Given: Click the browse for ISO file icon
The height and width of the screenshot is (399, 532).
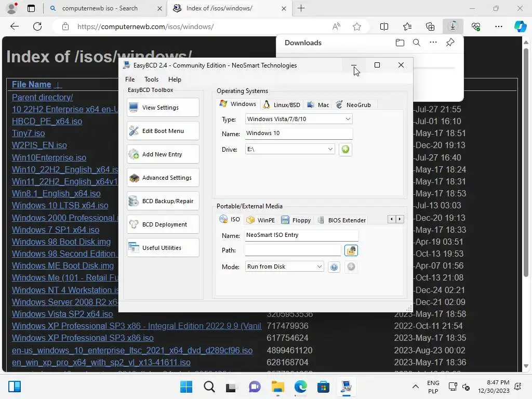Looking at the screenshot, I should click(351, 250).
